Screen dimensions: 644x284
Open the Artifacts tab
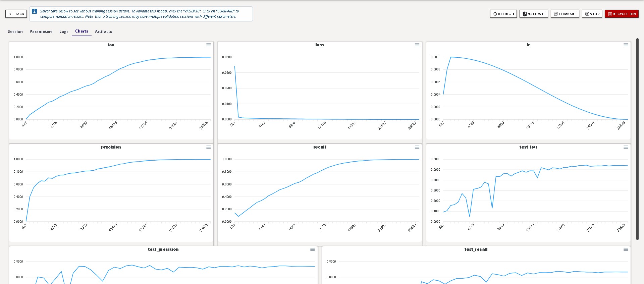(x=103, y=32)
